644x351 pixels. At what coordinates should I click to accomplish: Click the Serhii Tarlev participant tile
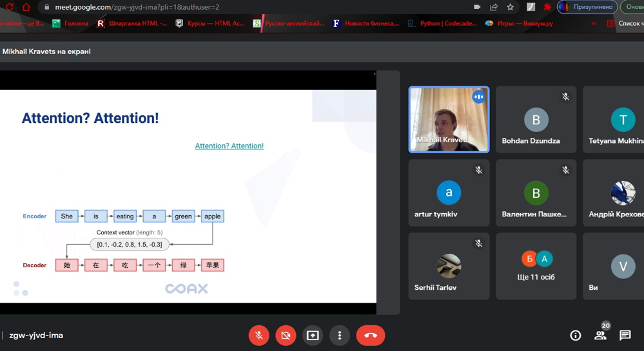click(449, 266)
